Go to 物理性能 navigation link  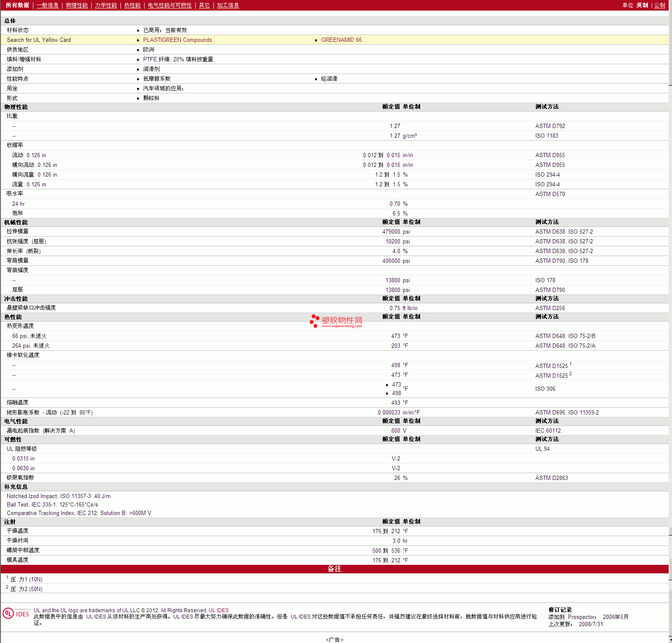76,5
